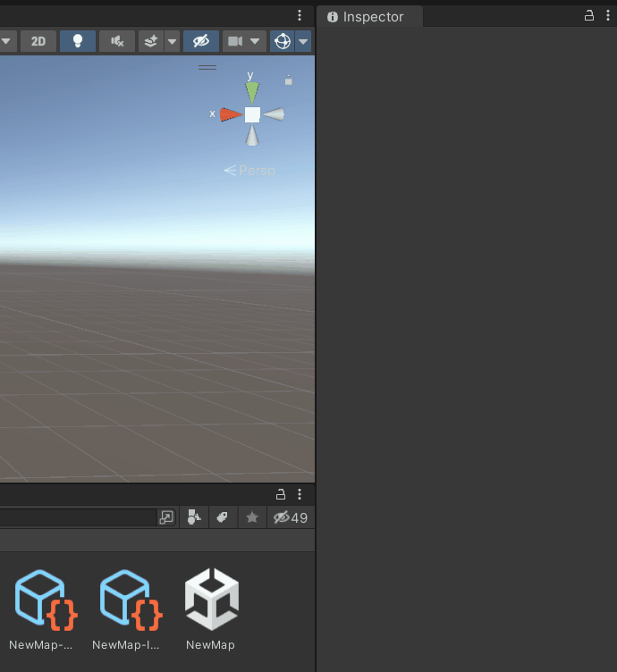617x672 pixels.
Task: Select first NewMap-... prefab script asset
Action: coord(46,600)
